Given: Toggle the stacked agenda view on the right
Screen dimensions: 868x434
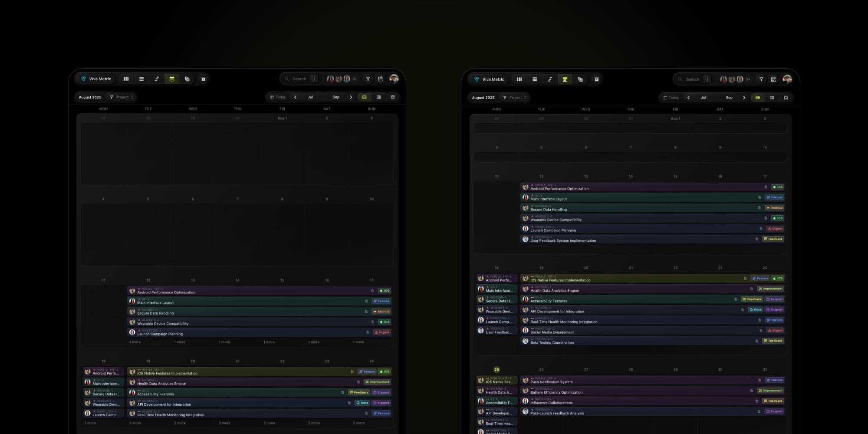Looking at the screenshot, I should click(392, 97).
